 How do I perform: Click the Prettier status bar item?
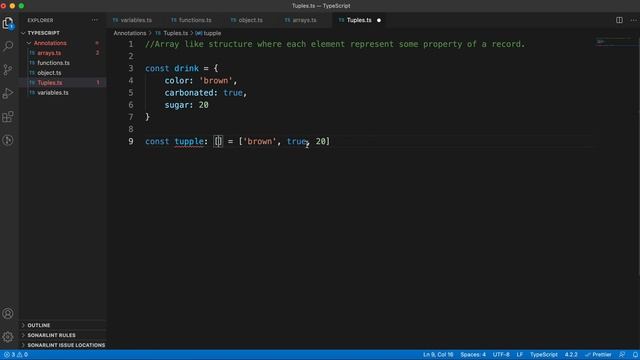598,355
